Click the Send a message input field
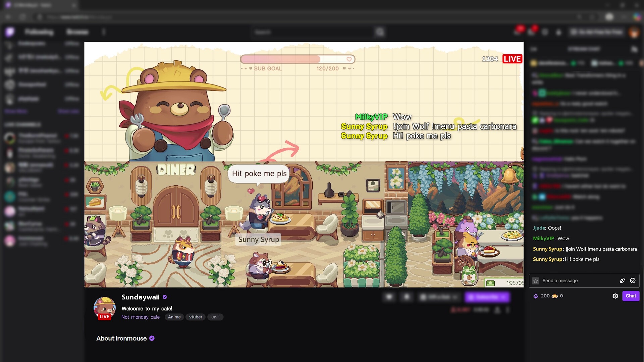Image resolution: width=644 pixels, height=362 pixels. click(x=570, y=281)
